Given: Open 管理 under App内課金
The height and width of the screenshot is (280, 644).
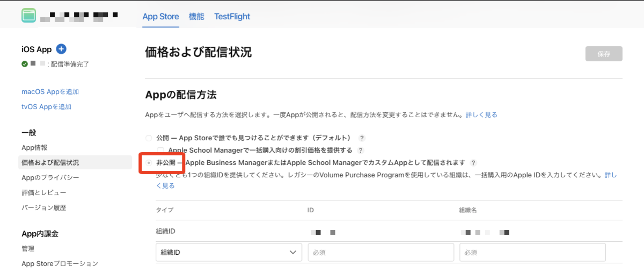Looking at the screenshot, I should tap(28, 249).
